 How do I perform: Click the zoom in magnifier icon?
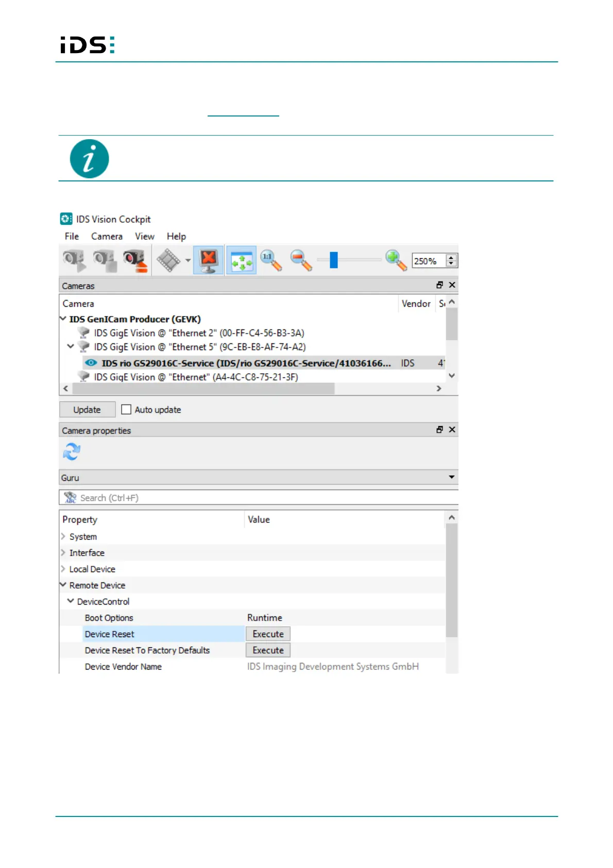click(396, 260)
